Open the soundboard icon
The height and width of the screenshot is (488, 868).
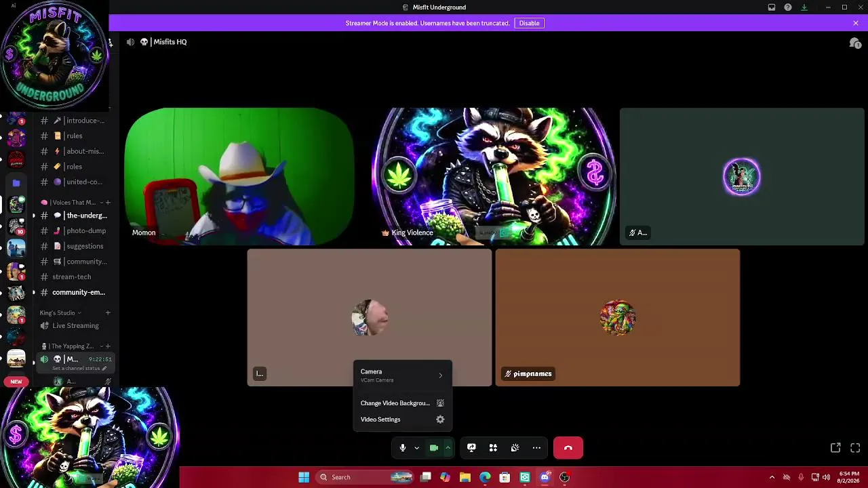click(515, 448)
